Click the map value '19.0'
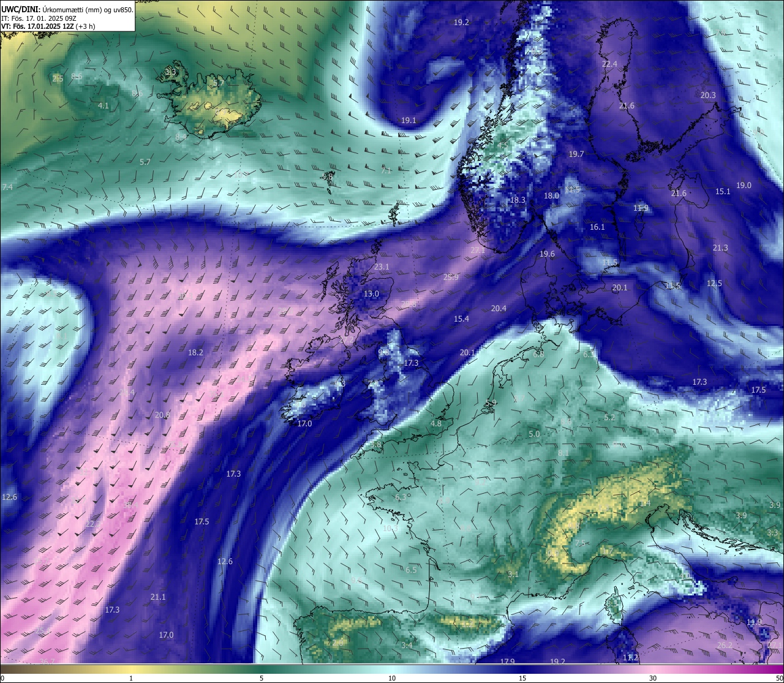 pos(744,185)
